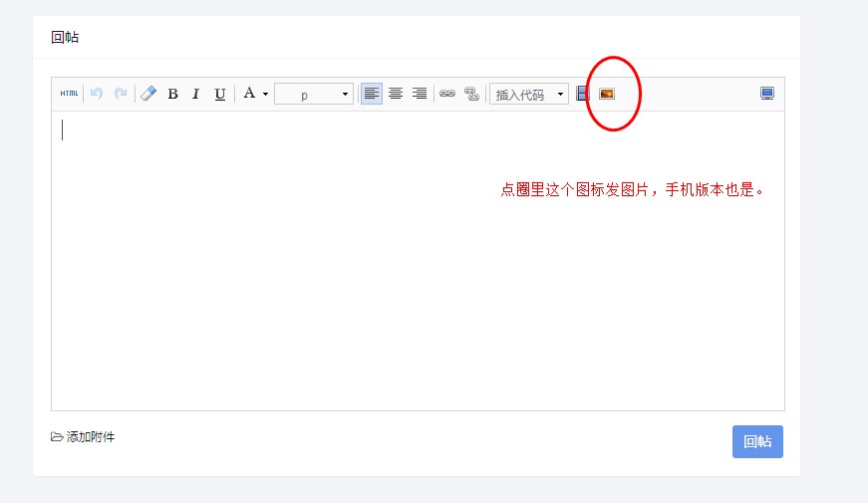This screenshot has height=503, width=868.
Task: Toggle italic formatting
Action: 195,94
